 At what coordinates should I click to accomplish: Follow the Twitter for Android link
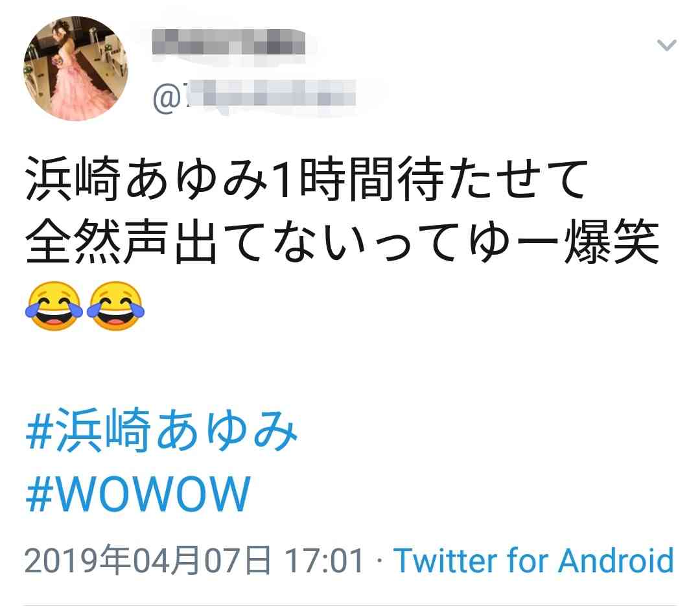(x=533, y=560)
